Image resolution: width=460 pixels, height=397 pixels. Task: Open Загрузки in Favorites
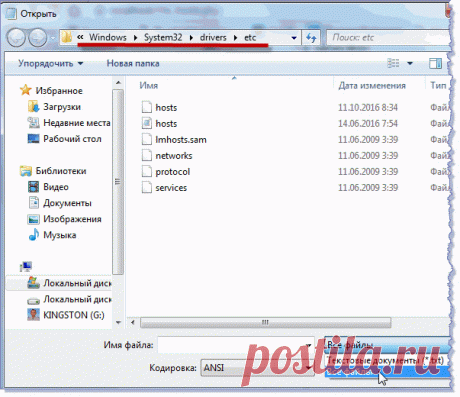62,107
